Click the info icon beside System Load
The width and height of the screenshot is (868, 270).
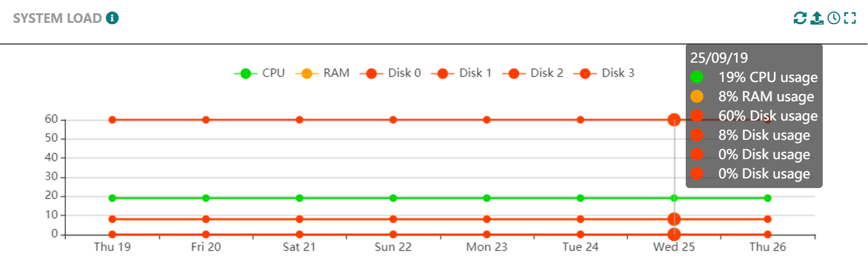click(x=112, y=18)
